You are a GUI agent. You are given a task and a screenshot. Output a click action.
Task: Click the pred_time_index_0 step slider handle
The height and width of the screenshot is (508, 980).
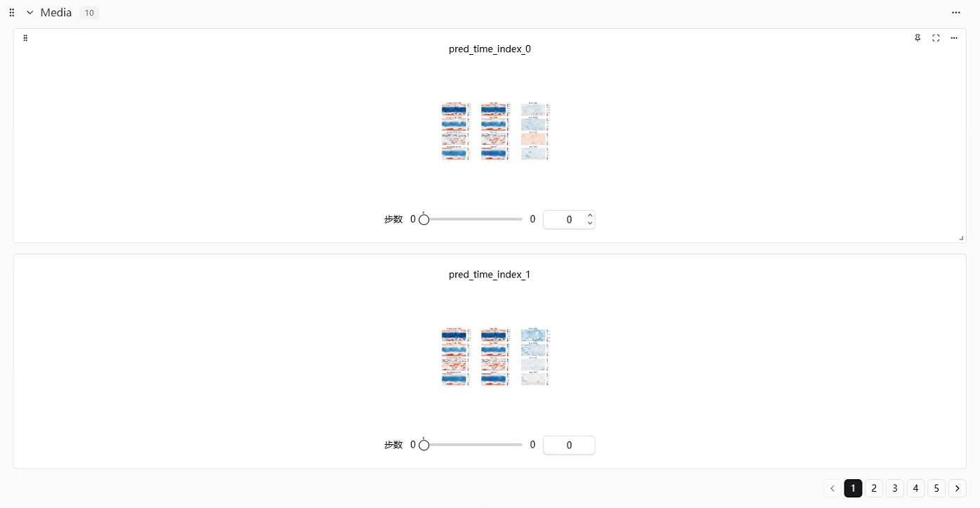(x=424, y=220)
